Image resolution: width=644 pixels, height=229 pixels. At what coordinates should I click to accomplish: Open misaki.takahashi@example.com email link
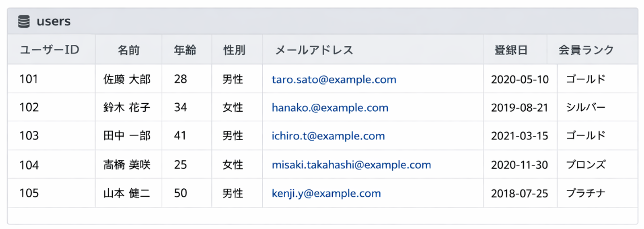point(351,165)
